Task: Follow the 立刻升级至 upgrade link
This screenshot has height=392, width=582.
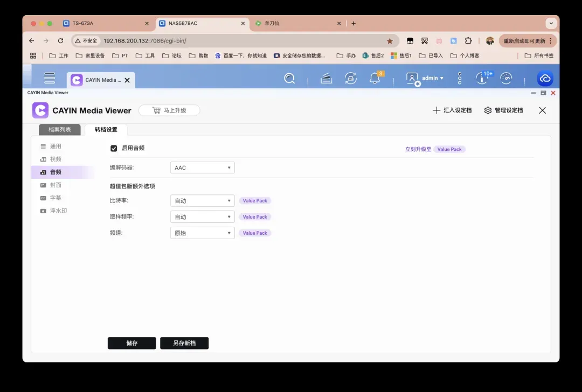Action: click(x=418, y=149)
